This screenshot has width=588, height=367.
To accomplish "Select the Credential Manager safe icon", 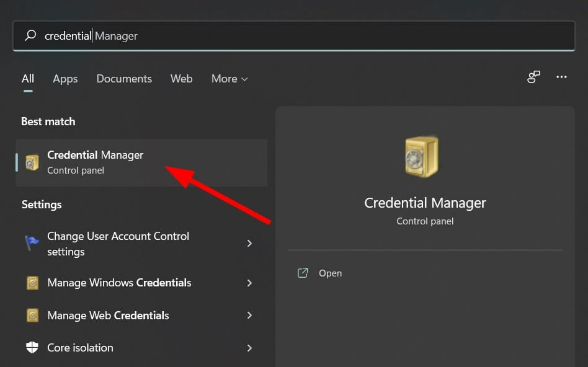I will pyautogui.click(x=32, y=162).
